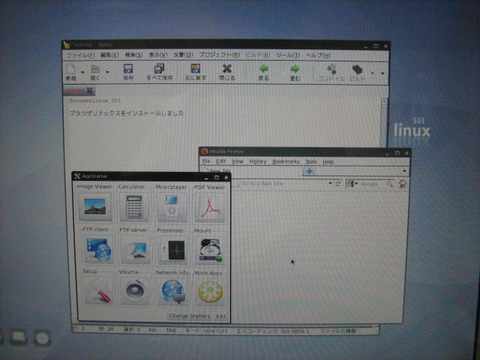Open the PDF Viewer icon
The height and width of the screenshot is (360, 480).
pos(209,207)
